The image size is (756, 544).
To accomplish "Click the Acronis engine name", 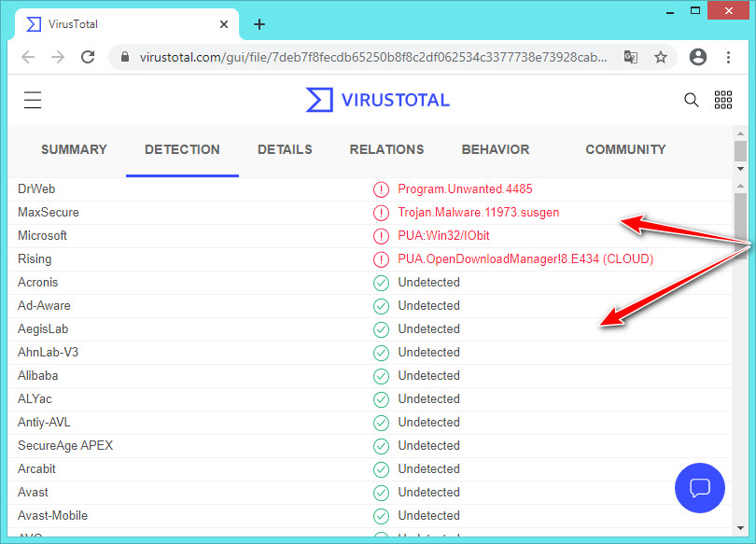I will coord(37,283).
